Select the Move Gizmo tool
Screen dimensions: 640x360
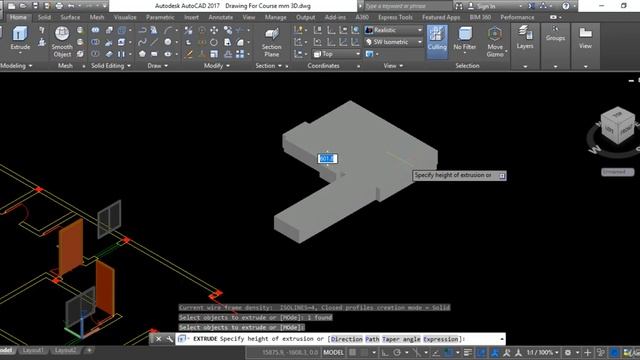coord(495,42)
